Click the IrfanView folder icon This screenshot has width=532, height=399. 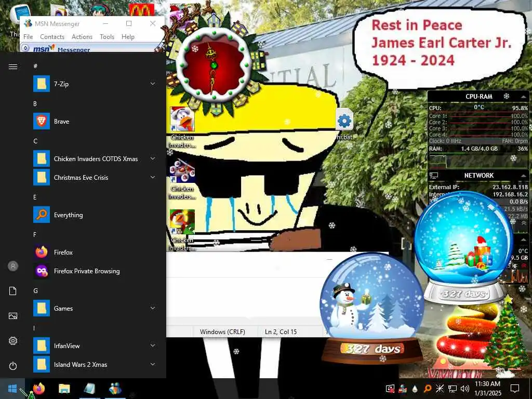click(x=42, y=345)
